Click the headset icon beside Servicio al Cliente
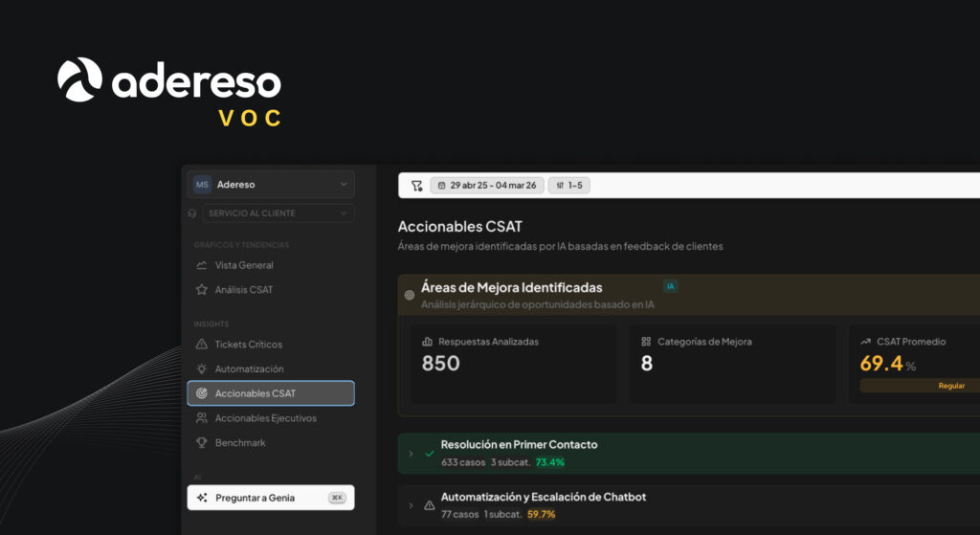Image resolution: width=980 pixels, height=535 pixels. tap(192, 213)
